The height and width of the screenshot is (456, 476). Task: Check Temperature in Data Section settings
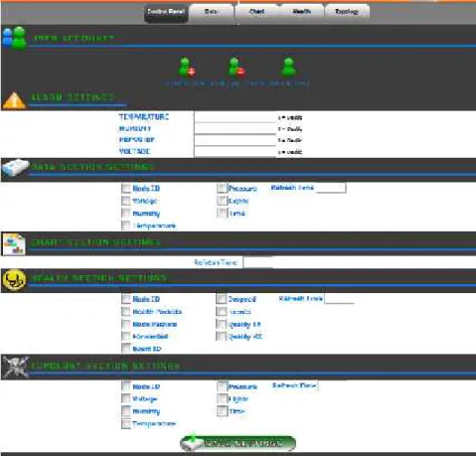tap(126, 226)
